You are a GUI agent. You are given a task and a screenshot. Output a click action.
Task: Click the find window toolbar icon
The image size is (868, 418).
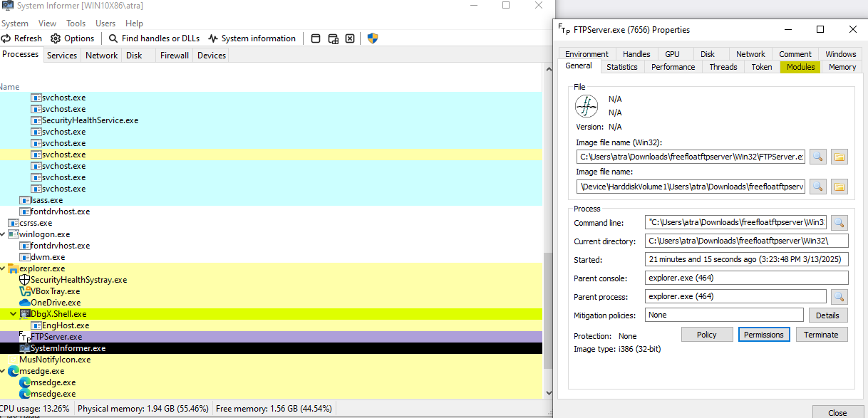[x=316, y=38]
